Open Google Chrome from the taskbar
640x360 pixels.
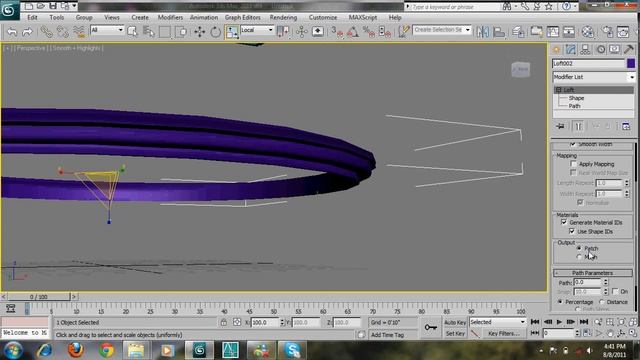[x=107, y=350]
